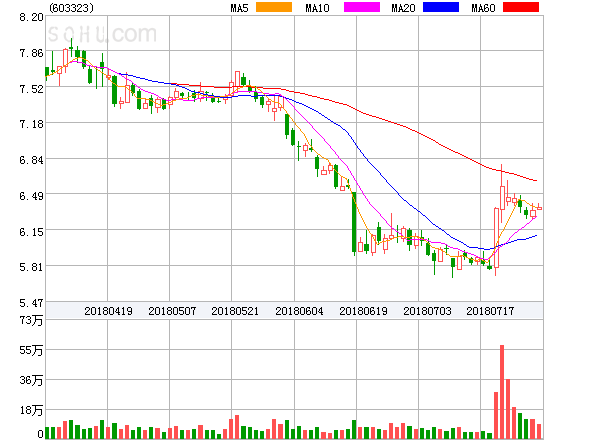Click the MA60 legend label
The height and width of the screenshot is (440, 600).
tap(483, 8)
